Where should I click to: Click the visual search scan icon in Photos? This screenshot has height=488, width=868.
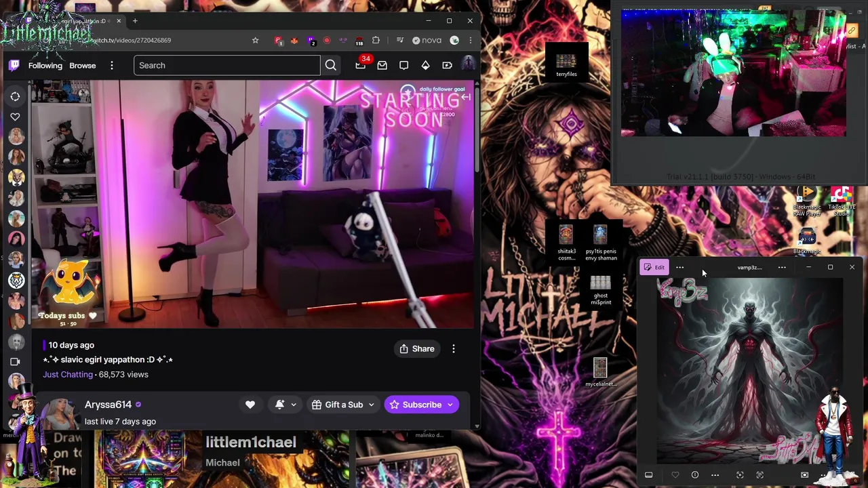point(740,475)
